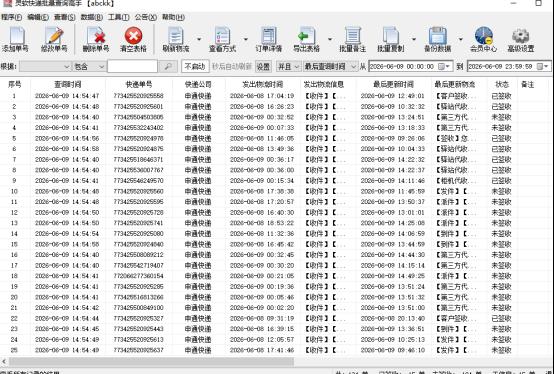Expand the 最后查询时间 combo box
554x374 pixels.
(x=330, y=66)
